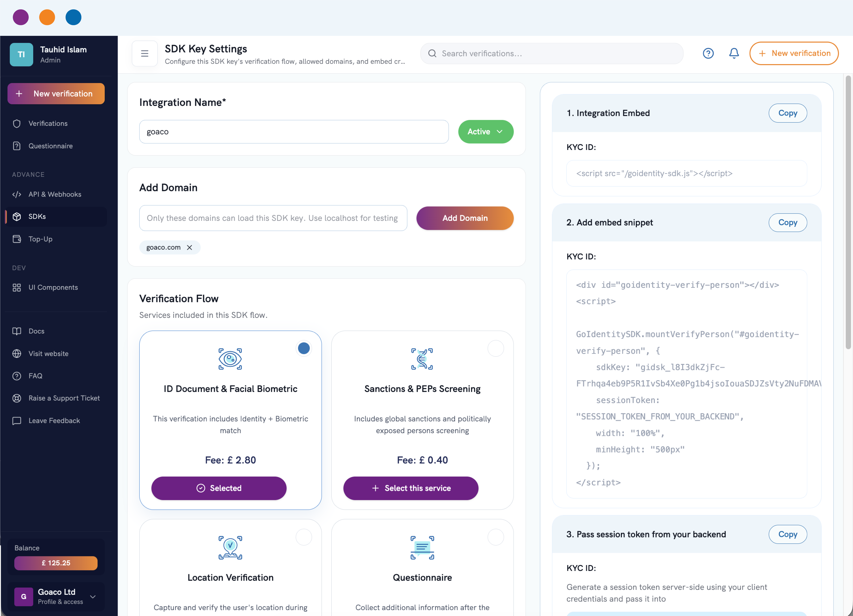This screenshot has width=853, height=616.
Task: Copy the Pass session token section
Action: point(788,534)
